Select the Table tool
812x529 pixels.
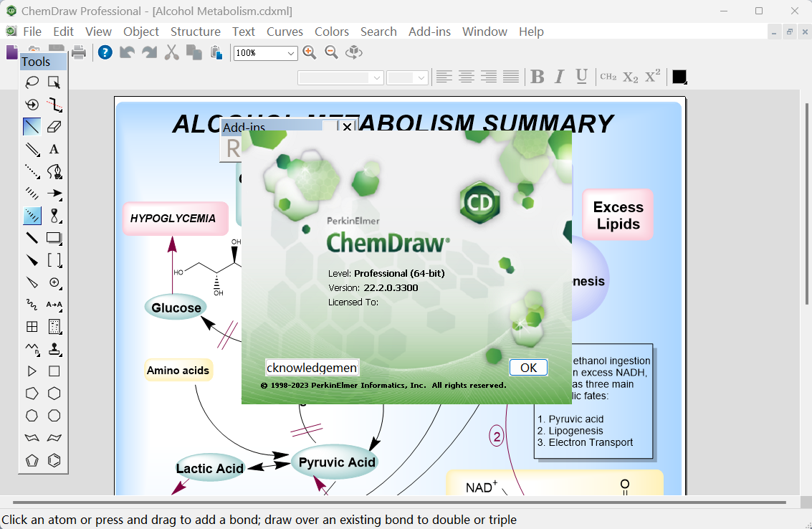tap(32, 327)
